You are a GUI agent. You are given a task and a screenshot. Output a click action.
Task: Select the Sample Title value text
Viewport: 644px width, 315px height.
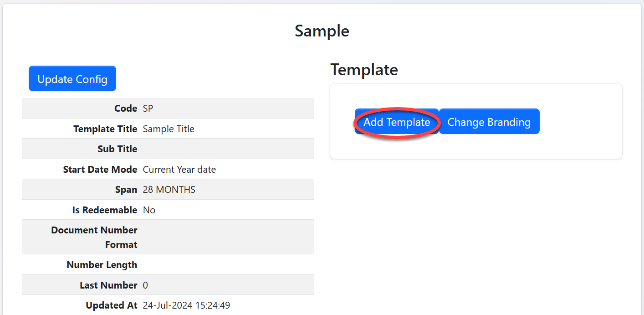tap(169, 129)
